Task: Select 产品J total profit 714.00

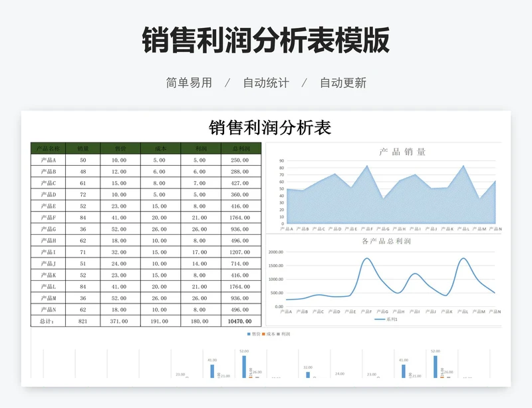Action: 241,264
